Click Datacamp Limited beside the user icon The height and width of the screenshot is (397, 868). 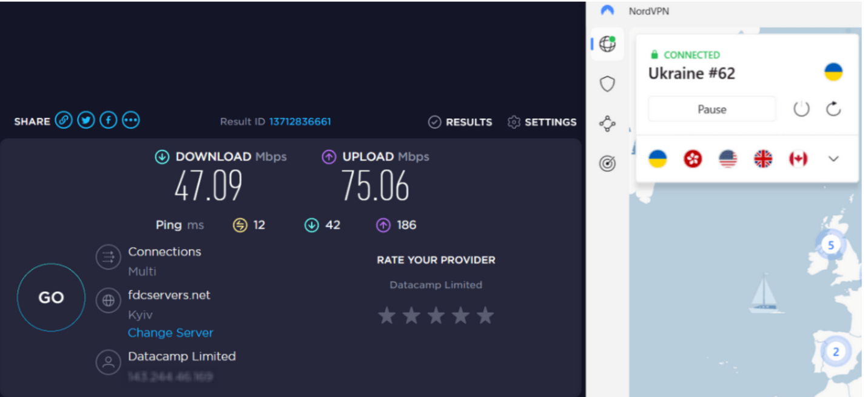pyautogui.click(x=182, y=356)
